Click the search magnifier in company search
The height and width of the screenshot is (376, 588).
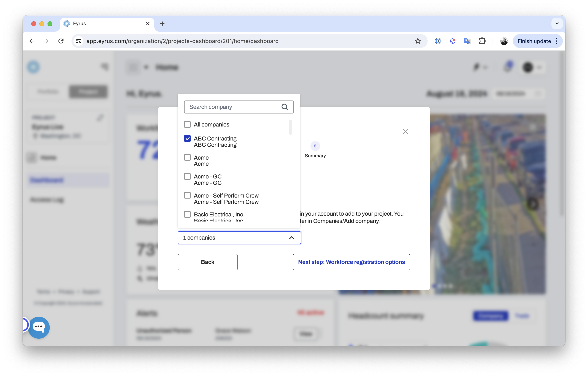[284, 107]
